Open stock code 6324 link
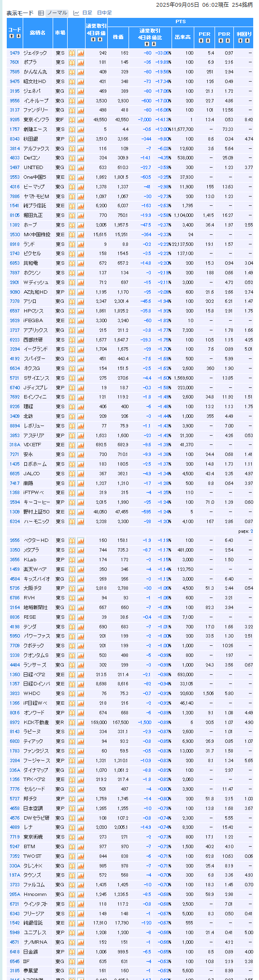The image size is (259, 980). (x=14, y=522)
